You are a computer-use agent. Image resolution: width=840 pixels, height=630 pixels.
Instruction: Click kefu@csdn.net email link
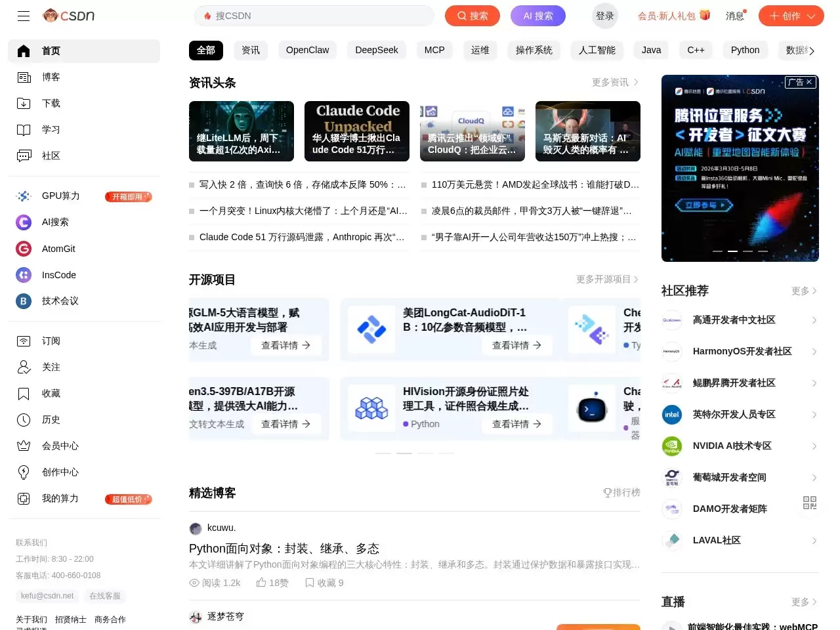47,596
